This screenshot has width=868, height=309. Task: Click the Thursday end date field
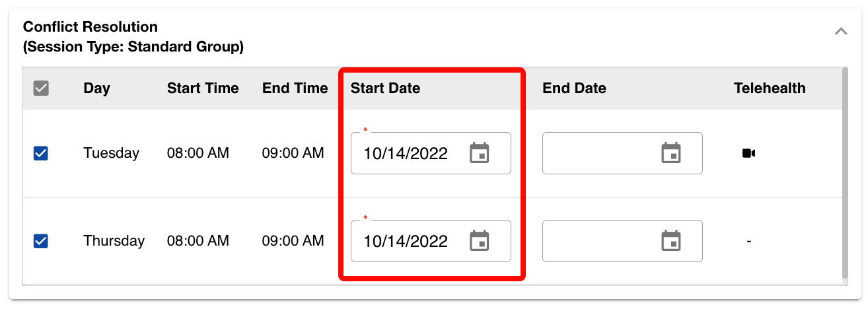pos(598,241)
